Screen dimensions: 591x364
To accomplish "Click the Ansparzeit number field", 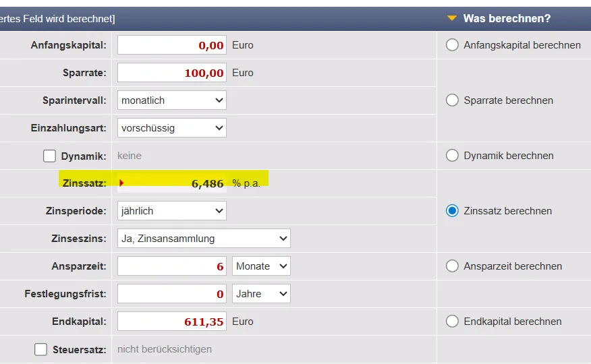I will click(x=172, y=266).
